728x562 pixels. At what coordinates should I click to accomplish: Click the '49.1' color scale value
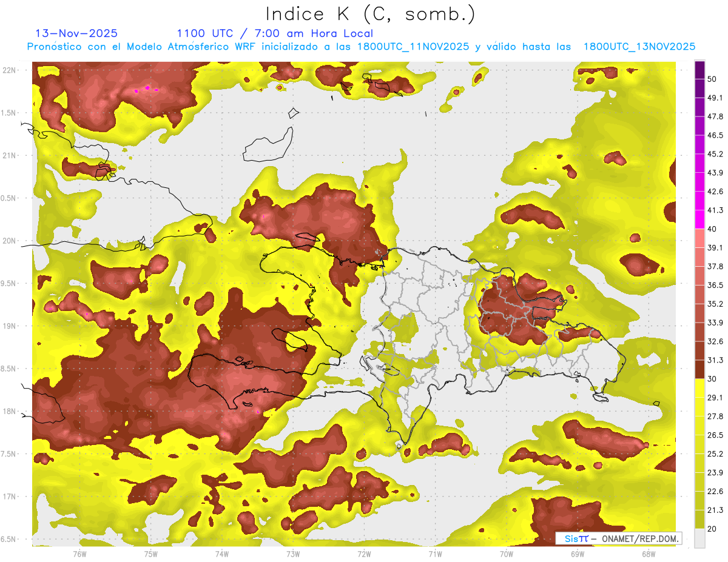(x=715, y=98)
